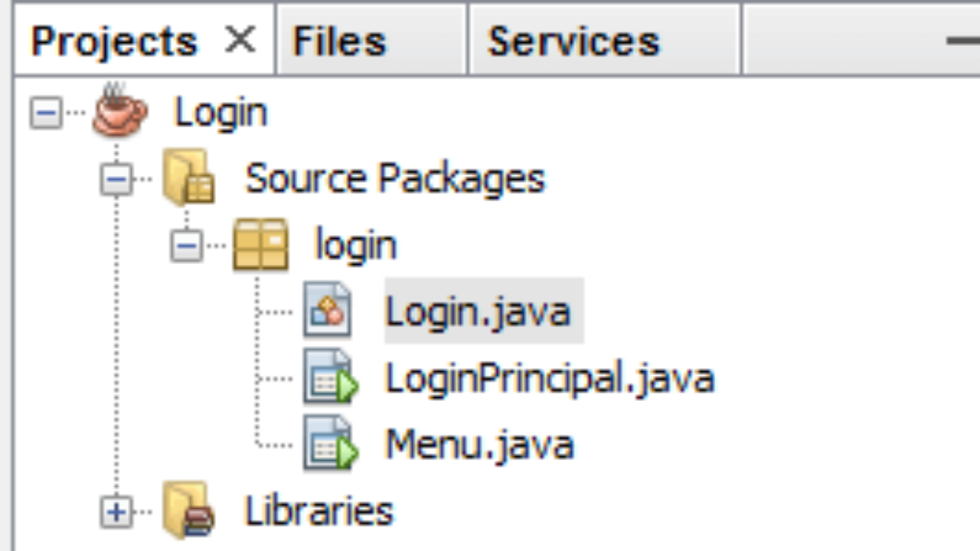Select Login.java in the tree
This screenshot has width=980, height=551.
click(x=479, y=311)
